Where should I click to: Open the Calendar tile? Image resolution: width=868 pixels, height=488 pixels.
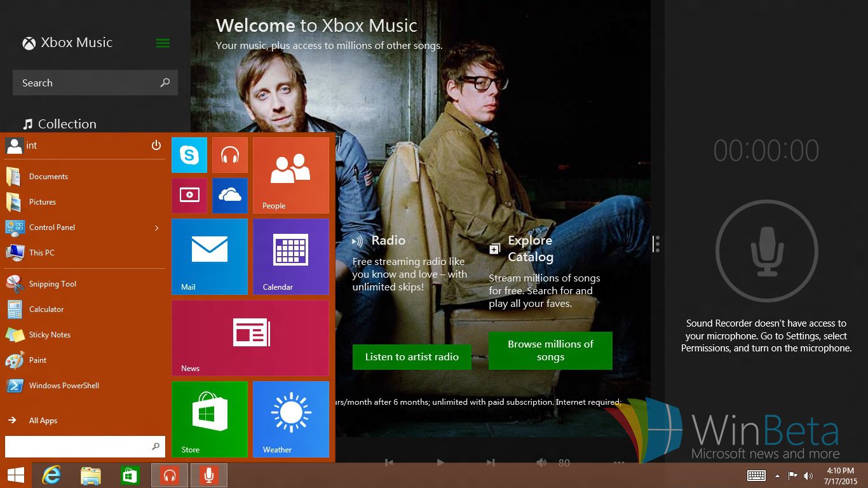coord(291,257)
